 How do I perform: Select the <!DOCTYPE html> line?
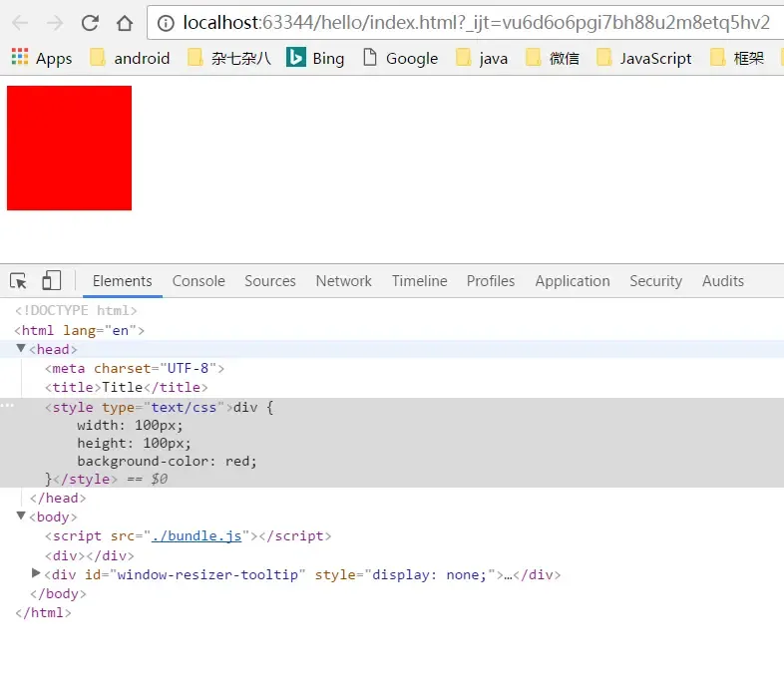76,310
